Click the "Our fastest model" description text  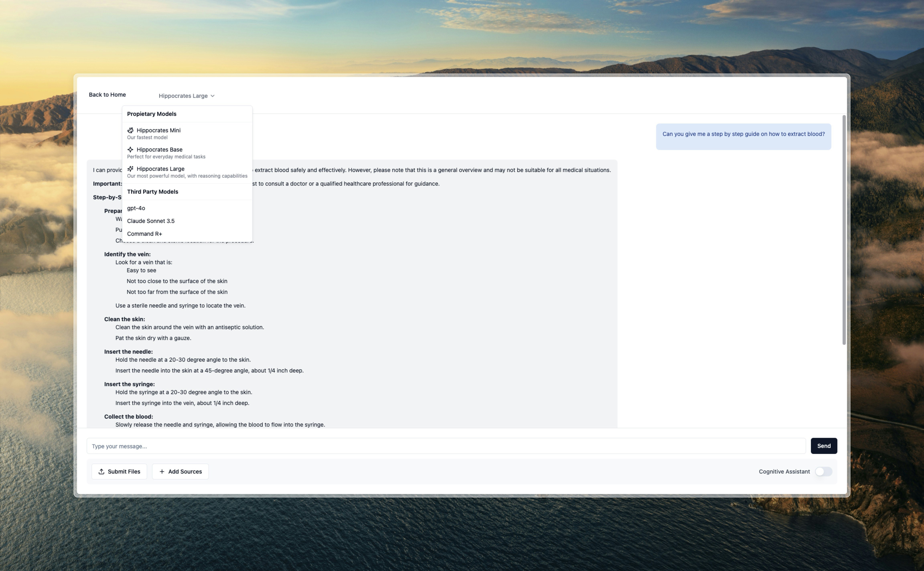tap(147, 138)
